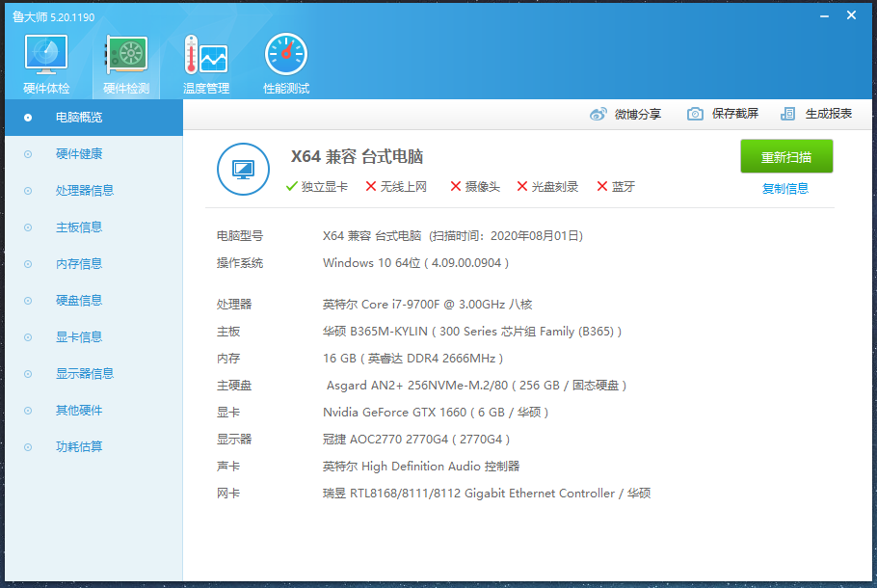
Task: Click the Nvidia GeForce GTX 1660 value
Action: (x=436, y=413)
